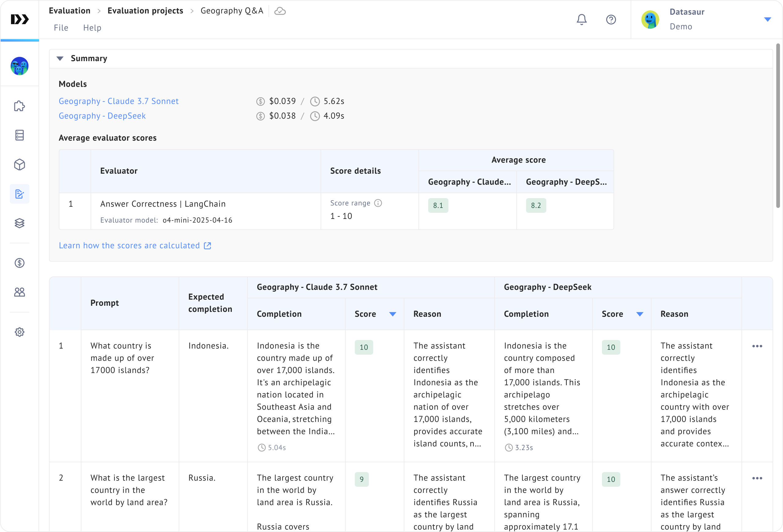Open the settings gear in sidebar
Screen dimensions: 783x532
20,332
